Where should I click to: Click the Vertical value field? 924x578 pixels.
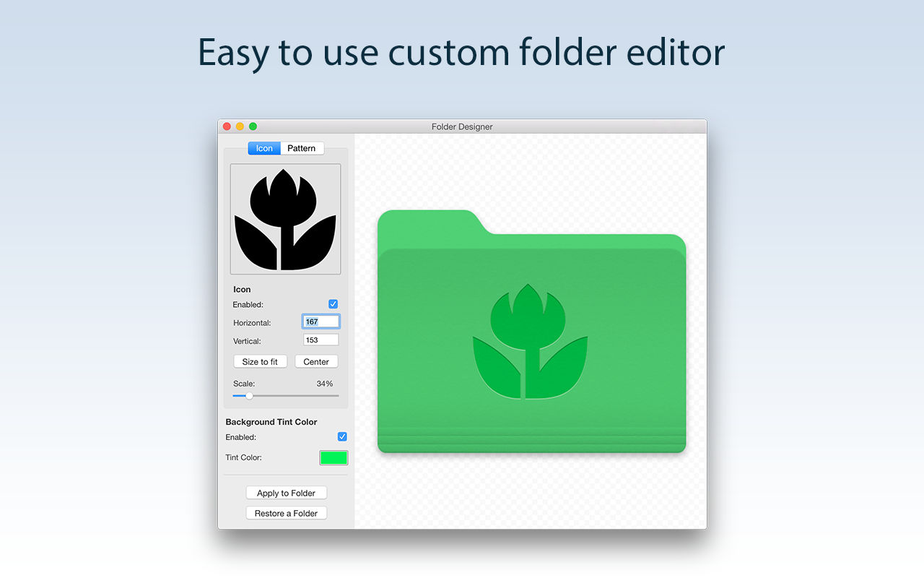tap(321, 340)
